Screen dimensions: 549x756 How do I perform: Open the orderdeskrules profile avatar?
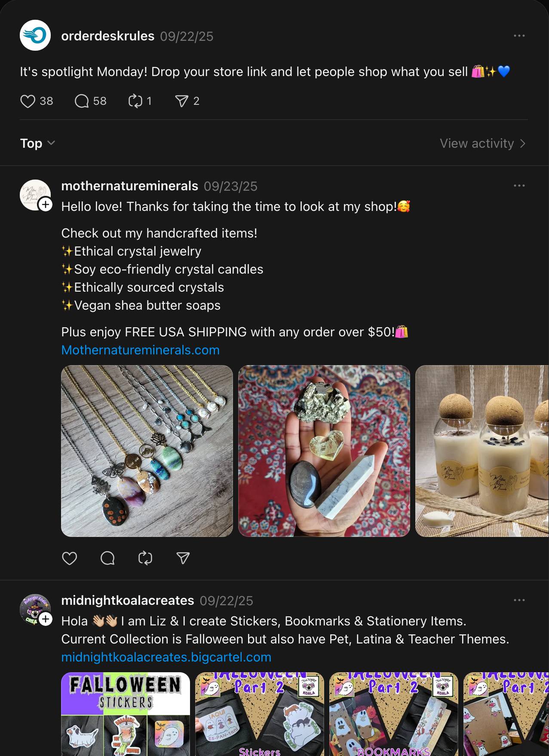tap(35, 35)
